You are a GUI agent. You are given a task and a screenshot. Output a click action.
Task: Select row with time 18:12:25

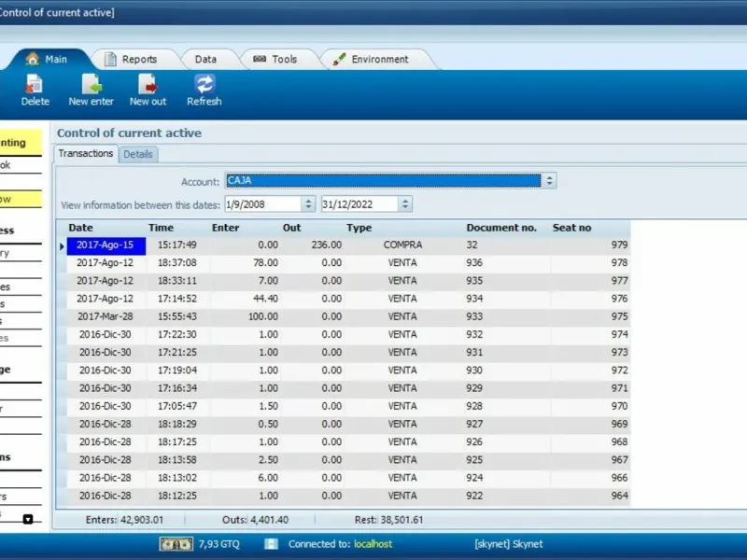pyautogui.click(x=176, y=496)
